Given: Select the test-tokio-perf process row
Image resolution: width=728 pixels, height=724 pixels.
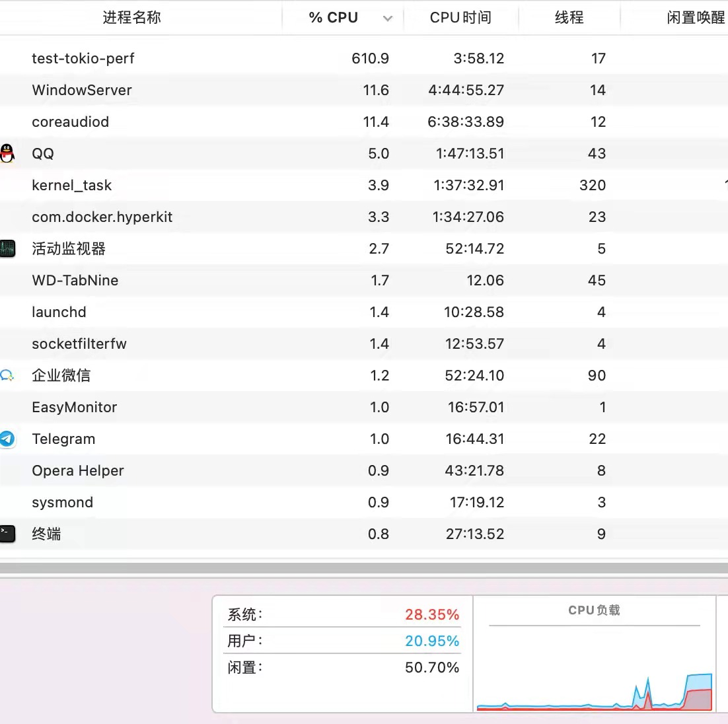Looking at the screenshot, I should (x=364, y=59).
